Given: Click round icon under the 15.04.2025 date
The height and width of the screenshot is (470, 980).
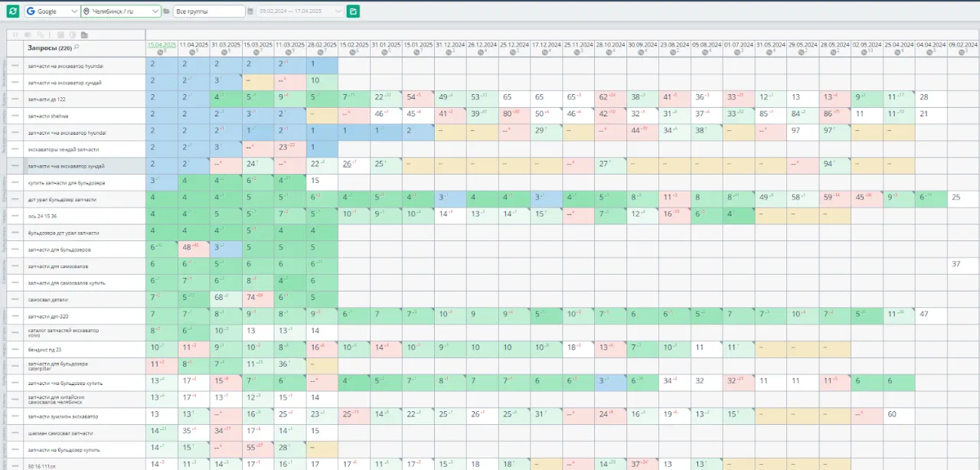Looking at the screenshot, I should (x=162, y=52).
